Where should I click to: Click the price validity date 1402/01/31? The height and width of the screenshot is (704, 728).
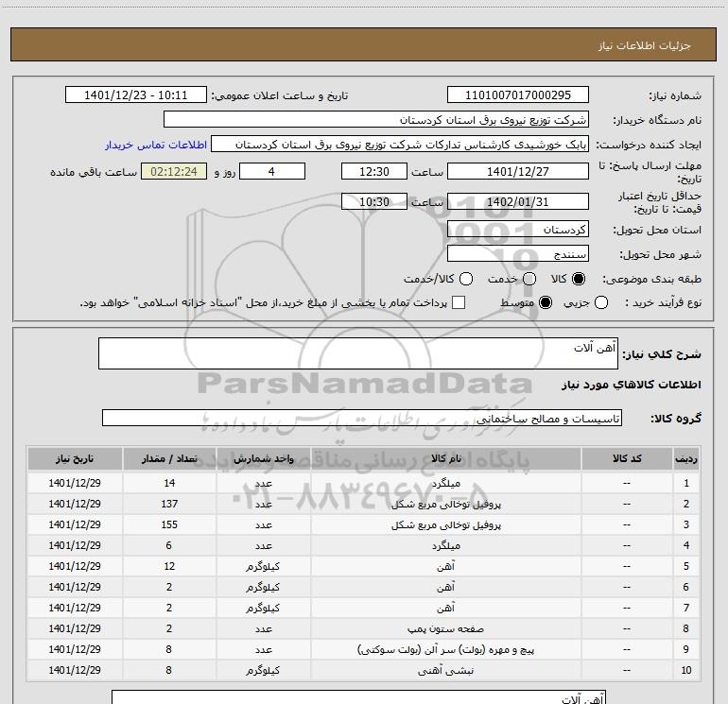click(x=518, y=201)
